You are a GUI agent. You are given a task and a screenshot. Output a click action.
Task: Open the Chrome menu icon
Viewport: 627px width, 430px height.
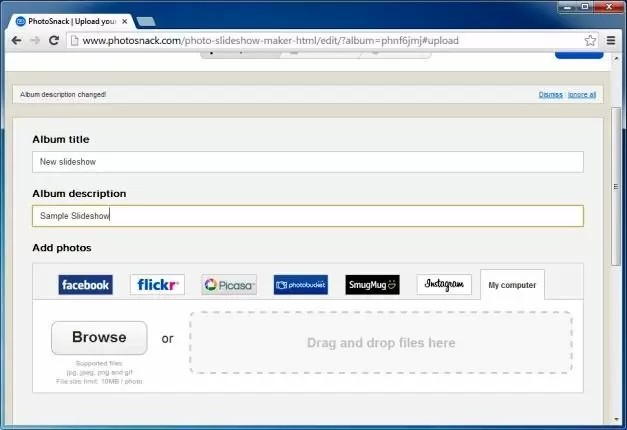point(611,40)
